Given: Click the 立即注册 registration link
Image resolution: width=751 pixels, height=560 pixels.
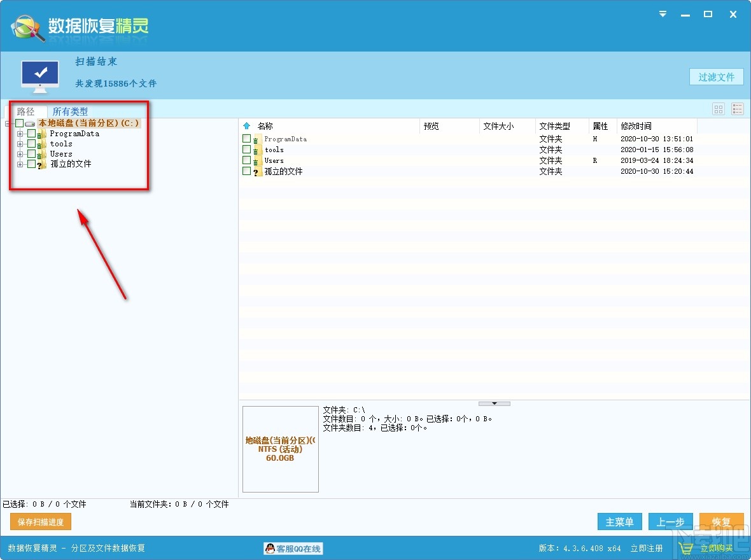Looking at the screenshot, I should click(x=647, y=548).
